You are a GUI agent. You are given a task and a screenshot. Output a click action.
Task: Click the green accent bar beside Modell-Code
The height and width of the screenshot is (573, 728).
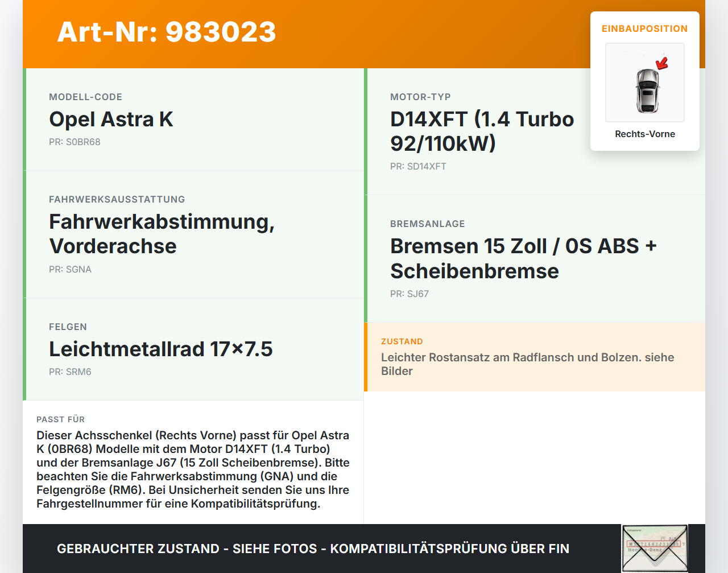(x=24, y=119)
